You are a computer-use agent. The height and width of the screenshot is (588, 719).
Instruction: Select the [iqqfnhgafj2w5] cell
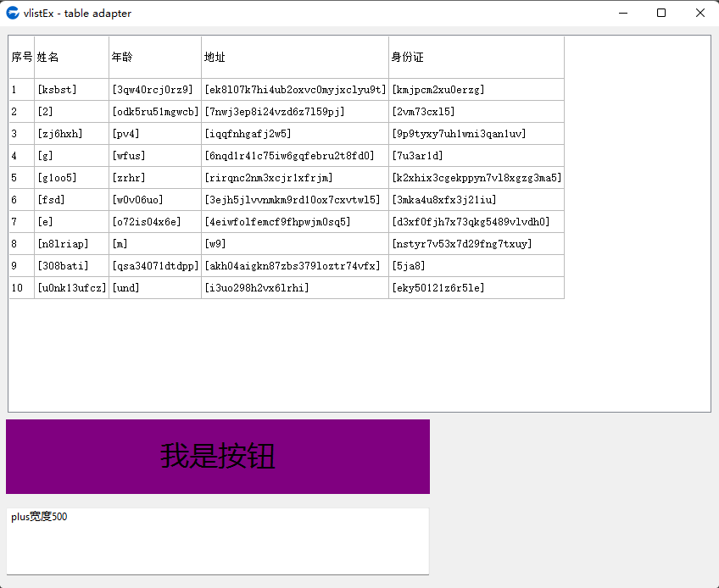tap(295, 133)
